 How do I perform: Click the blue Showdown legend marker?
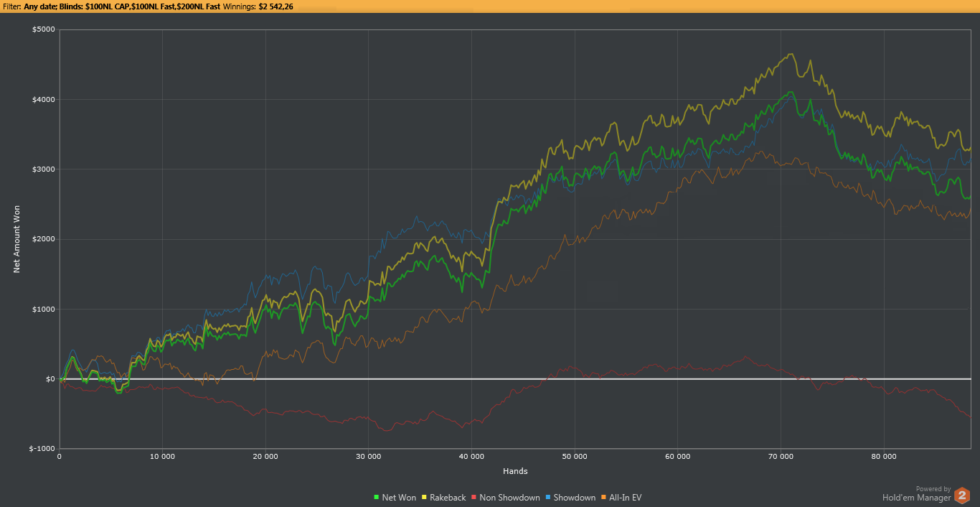pyautogui.click(x=548, y=498)
